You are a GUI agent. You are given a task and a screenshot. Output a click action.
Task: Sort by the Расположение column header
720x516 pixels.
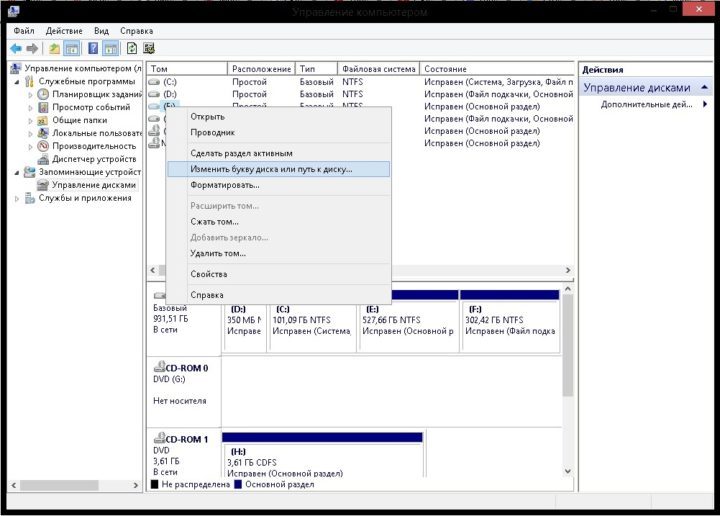click(x=261, y=69)
